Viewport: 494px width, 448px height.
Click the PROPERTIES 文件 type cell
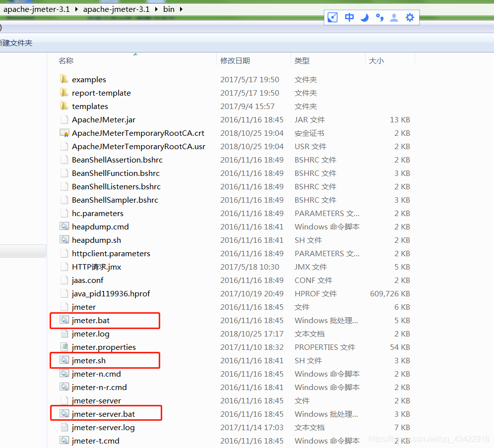tap(325, 347)
